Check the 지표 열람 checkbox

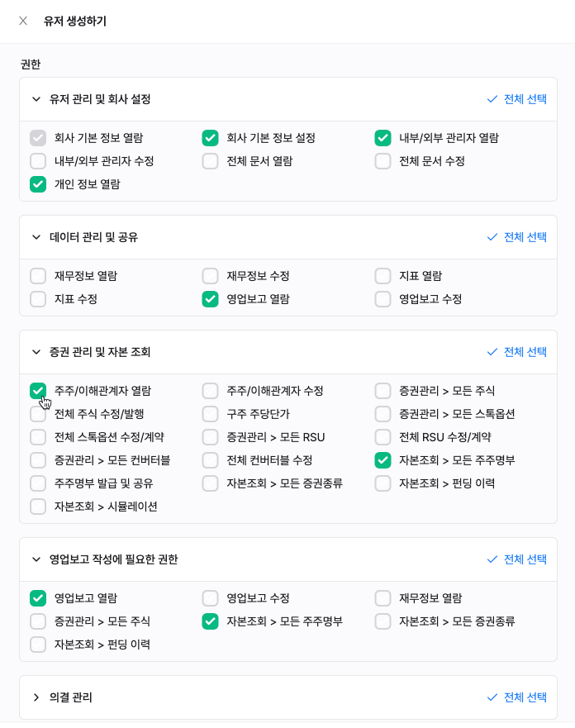pyautogui.click(x=383, y=276)
